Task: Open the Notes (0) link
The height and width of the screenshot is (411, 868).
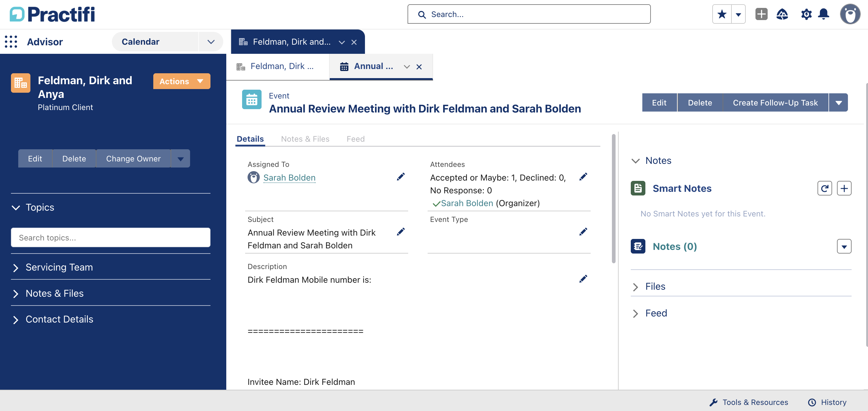Action: pyautogui.click(x=675, y=247)
